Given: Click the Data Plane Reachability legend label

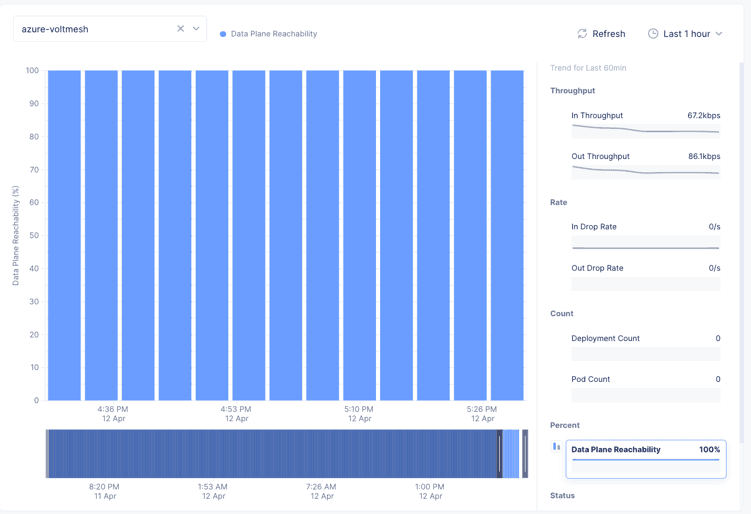Looking at the screenshot, I should point(273,34).
